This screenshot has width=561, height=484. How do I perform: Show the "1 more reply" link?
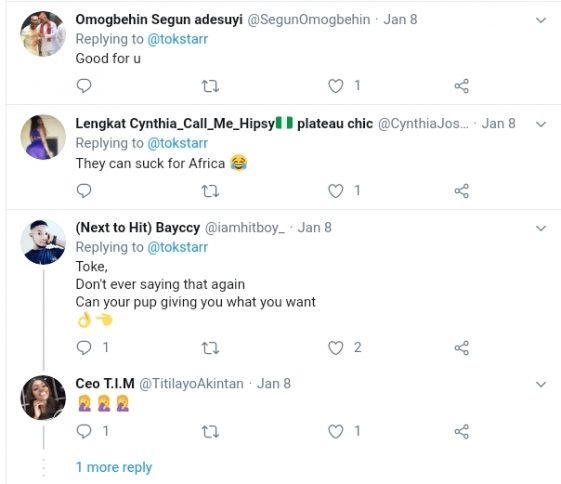point(114,467)
